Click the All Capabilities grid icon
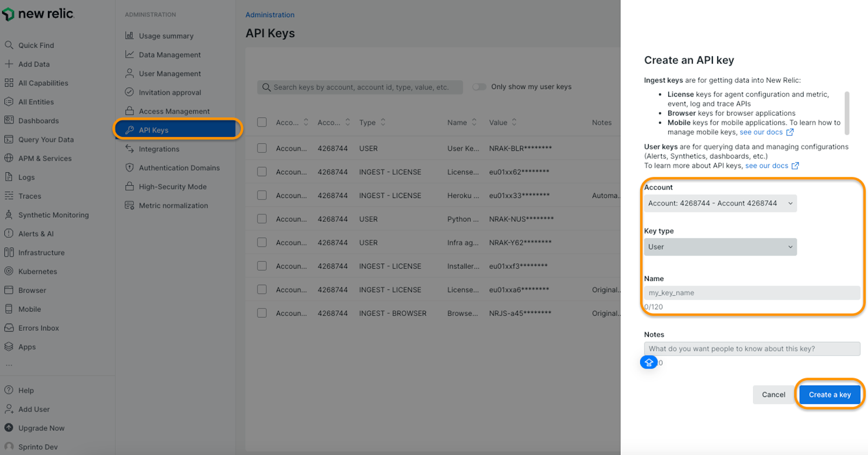 9,83
